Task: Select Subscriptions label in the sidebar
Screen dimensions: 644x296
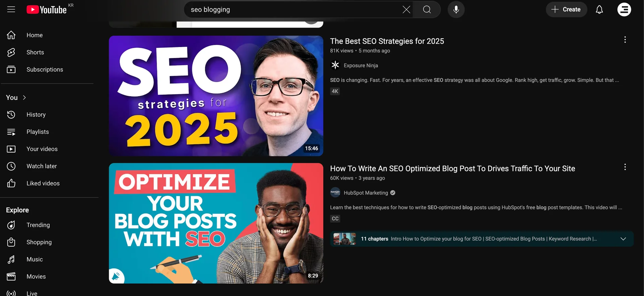Action: 45,70
